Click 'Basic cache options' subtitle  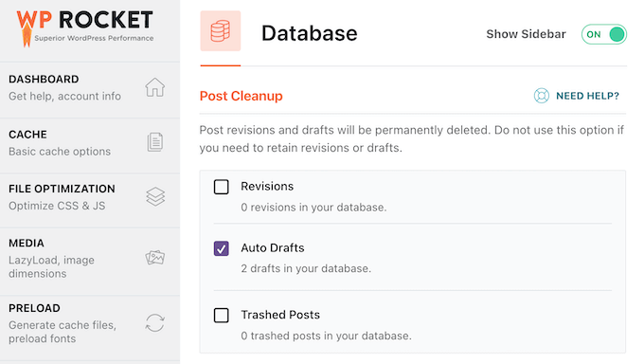click(x=60, y=152)
